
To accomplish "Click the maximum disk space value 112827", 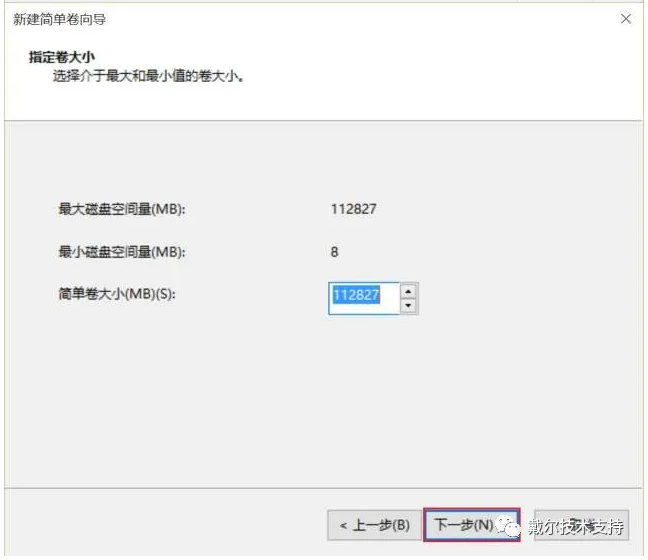I will tap(353, 209).
